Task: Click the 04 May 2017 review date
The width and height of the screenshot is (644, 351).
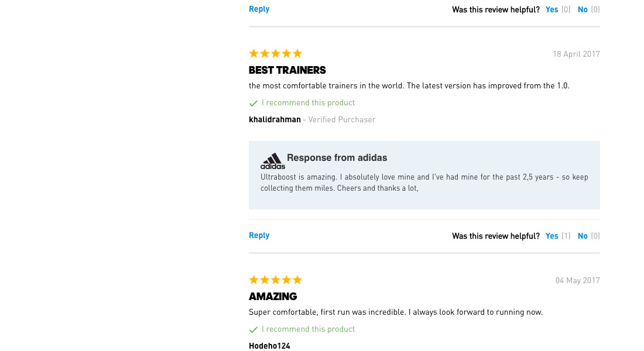Action: pos(577,280)
